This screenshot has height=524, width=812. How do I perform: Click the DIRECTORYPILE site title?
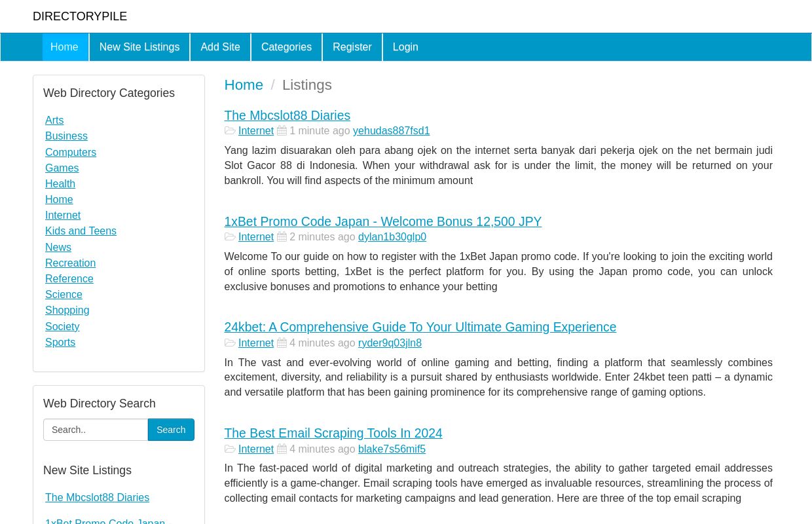(x=80, y=16)
